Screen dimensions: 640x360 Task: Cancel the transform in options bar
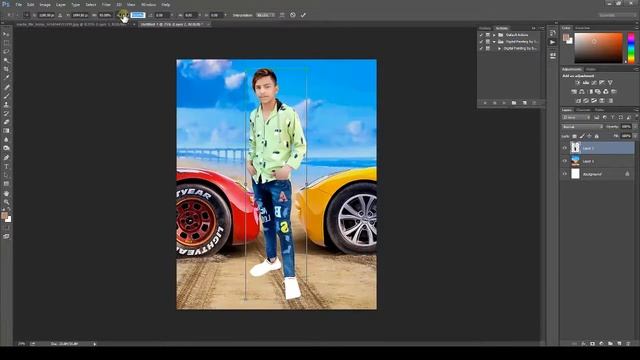[293, 15]
